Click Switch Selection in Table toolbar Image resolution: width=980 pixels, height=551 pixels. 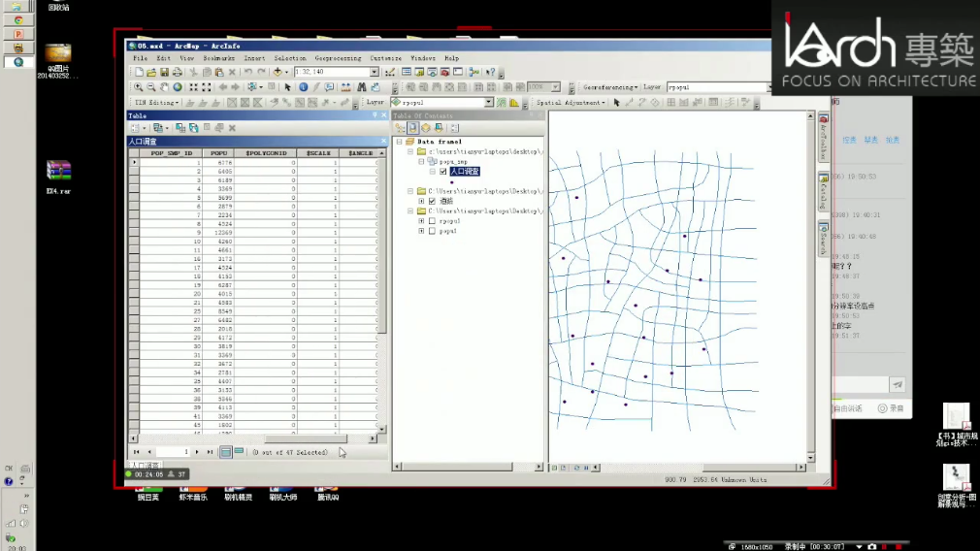(x=194, y=128)
